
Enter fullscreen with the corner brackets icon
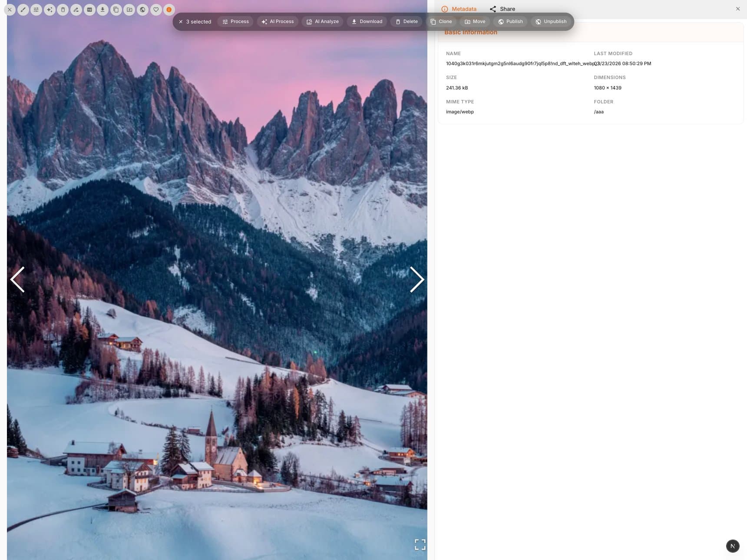pos(420,544)
